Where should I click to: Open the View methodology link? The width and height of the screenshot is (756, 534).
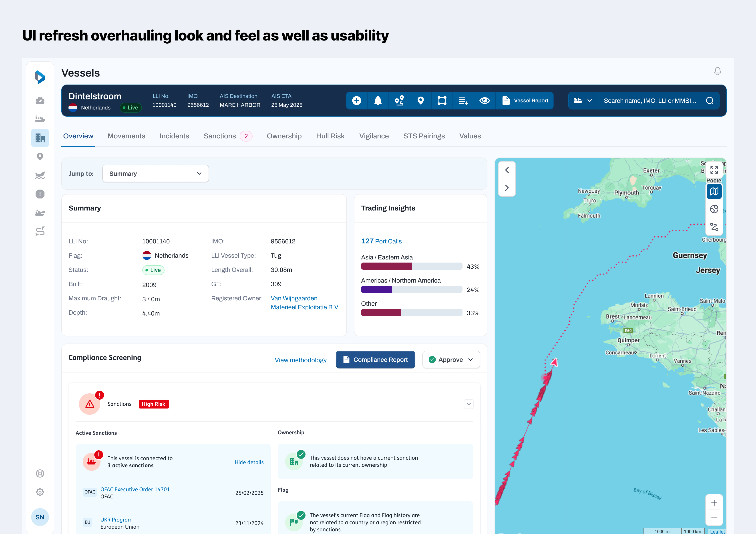point(301,360)
